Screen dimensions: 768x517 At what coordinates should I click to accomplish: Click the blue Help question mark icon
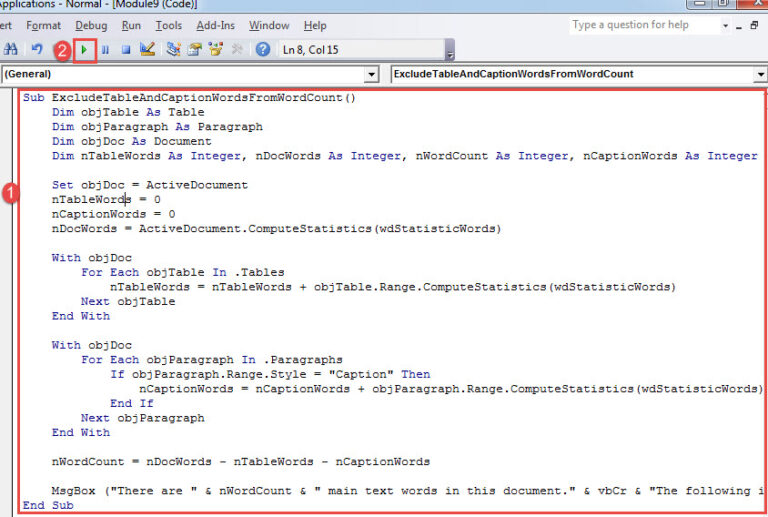tap(263, 49)
